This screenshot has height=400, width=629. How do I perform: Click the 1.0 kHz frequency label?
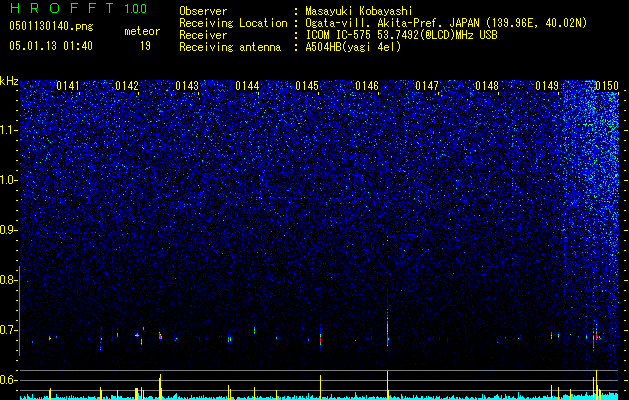pyautogui.click(x=9, y=181)
